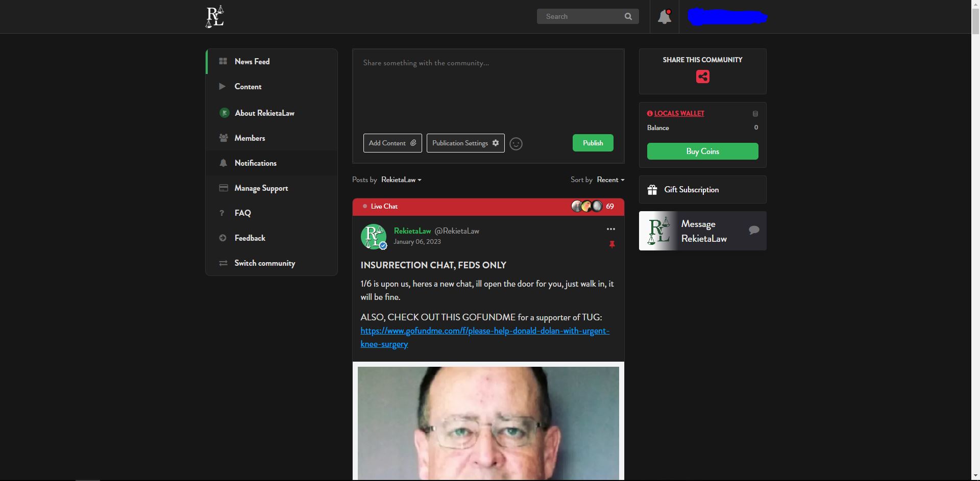The width and height of the screenshot is (980, 481).
Task: Open Feedback in sidebar
Action: coord(272,238)
